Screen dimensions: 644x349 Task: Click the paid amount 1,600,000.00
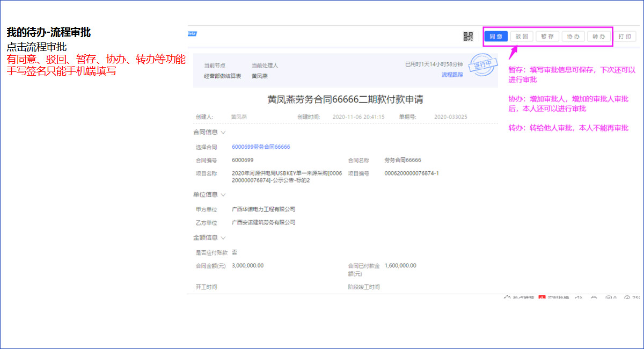pyautogui.click(x=400, y=266)
